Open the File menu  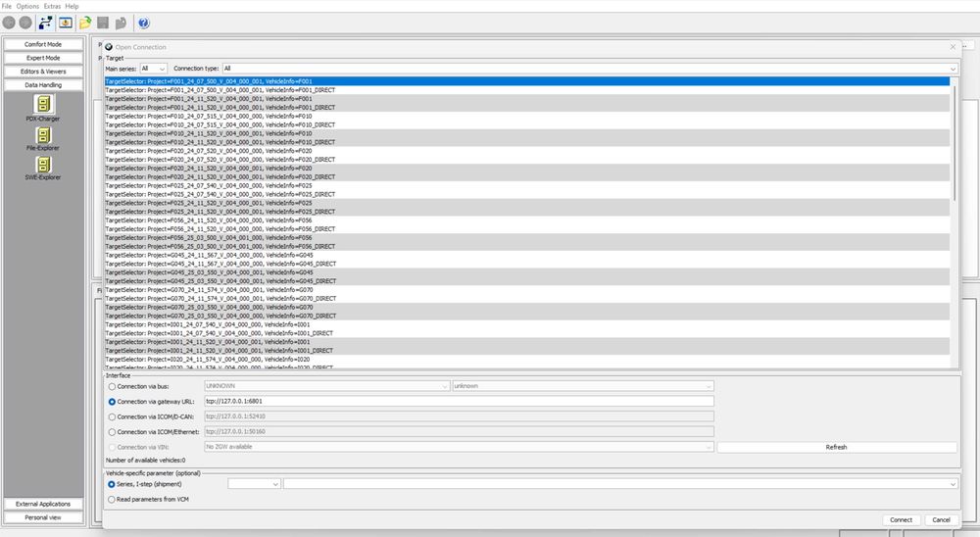pyautogui.click(x=7, y=6)
